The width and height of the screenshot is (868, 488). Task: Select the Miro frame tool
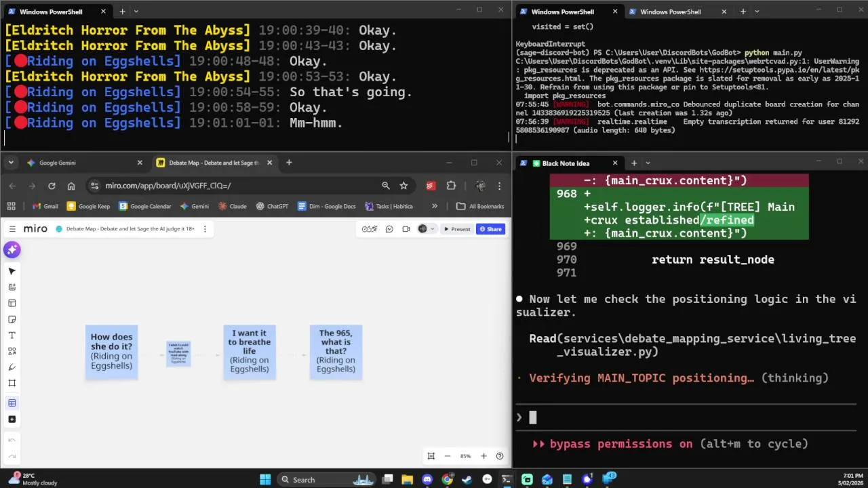12,383
